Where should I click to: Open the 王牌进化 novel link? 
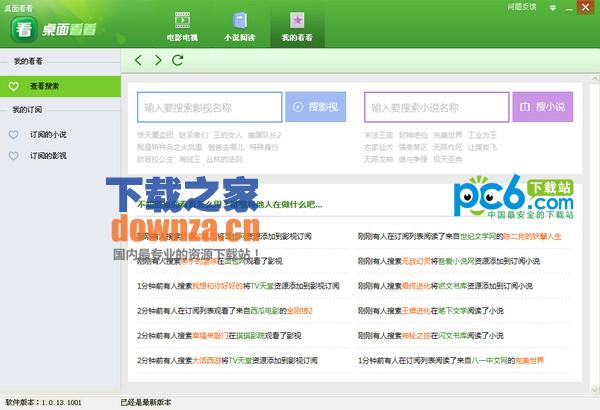[416, 311]
